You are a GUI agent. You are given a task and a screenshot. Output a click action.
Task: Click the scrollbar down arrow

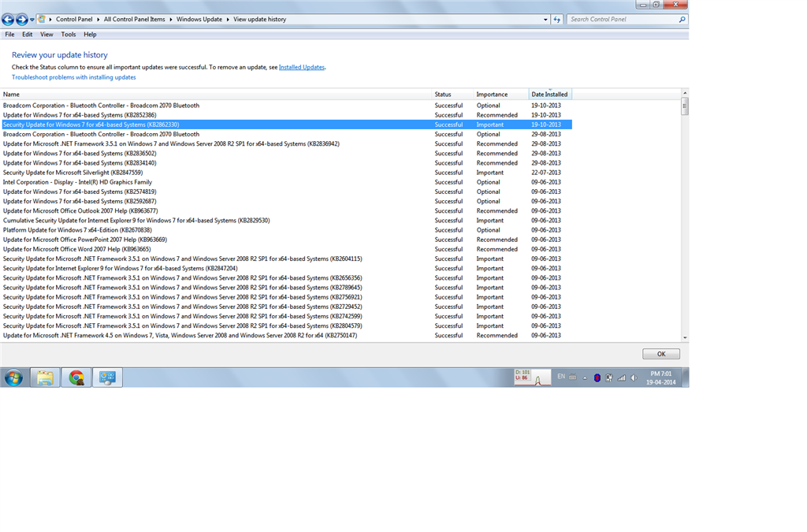click(x=685, y=338)
